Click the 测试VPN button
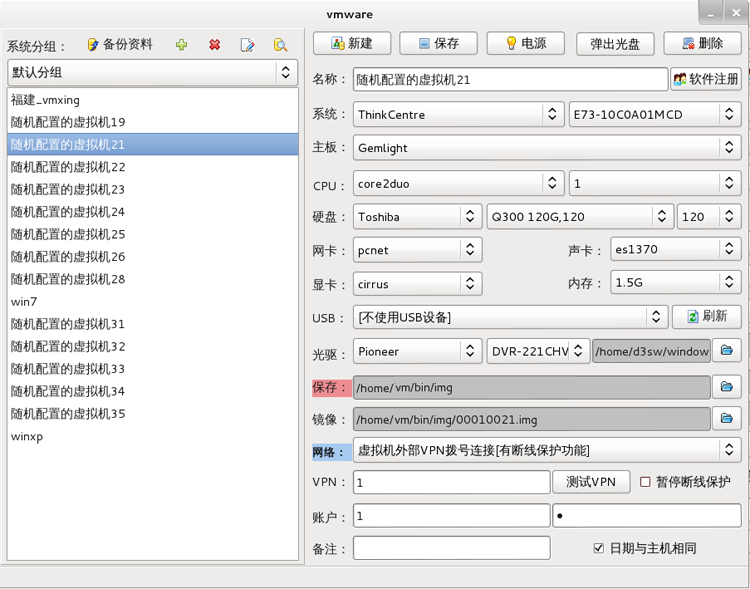The image size is (750, 589). 591,482
